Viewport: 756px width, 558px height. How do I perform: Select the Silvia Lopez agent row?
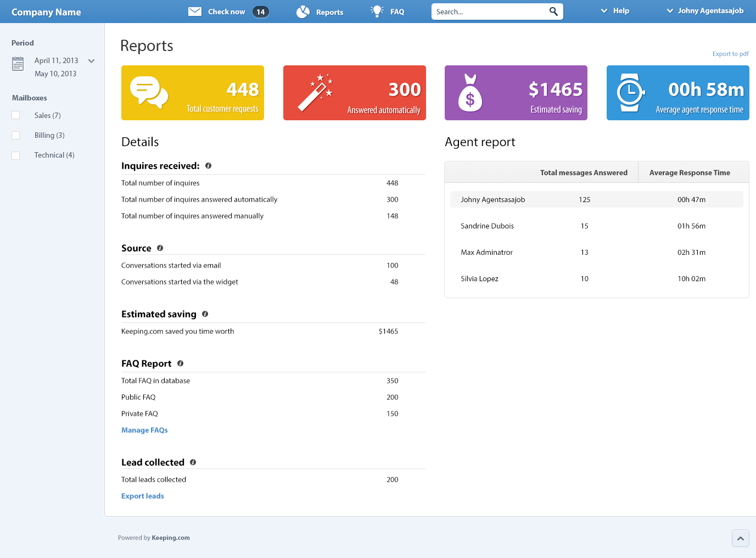point(597,278)
